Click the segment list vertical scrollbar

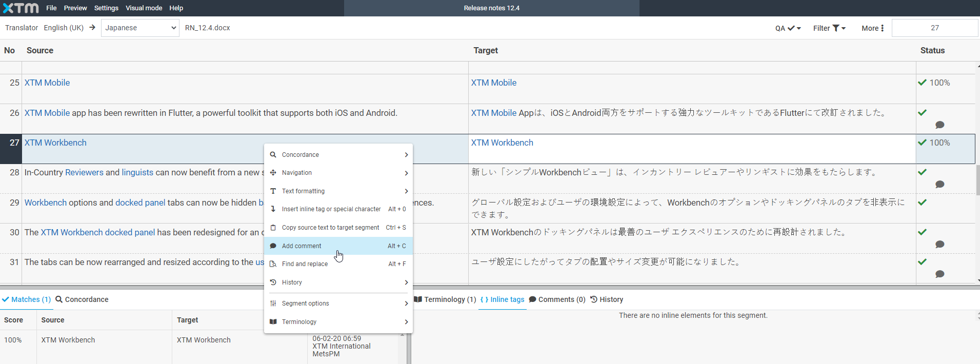[x=977, y=179]
